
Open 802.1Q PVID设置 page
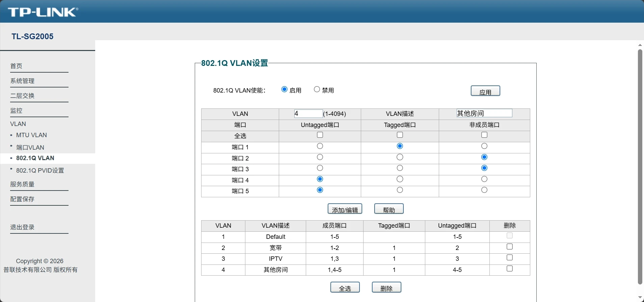pos(40,171)
